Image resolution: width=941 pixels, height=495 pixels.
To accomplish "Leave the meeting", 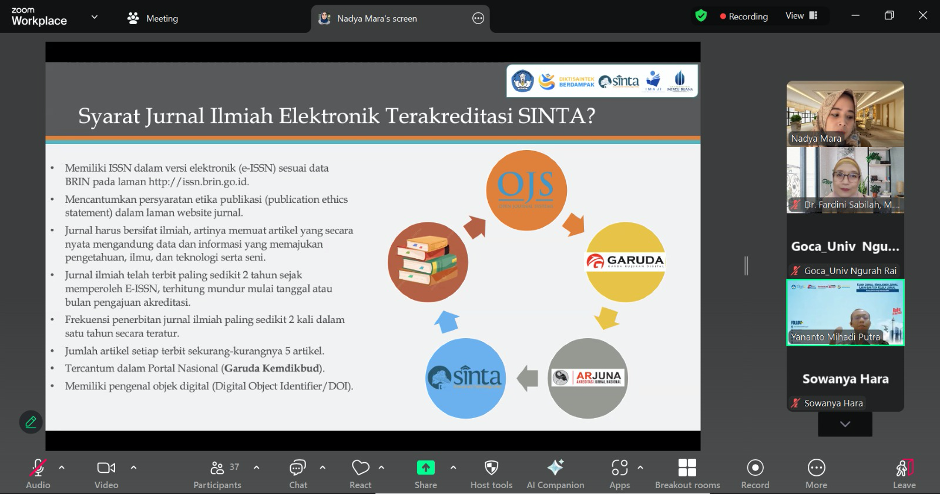I will 904,473.
